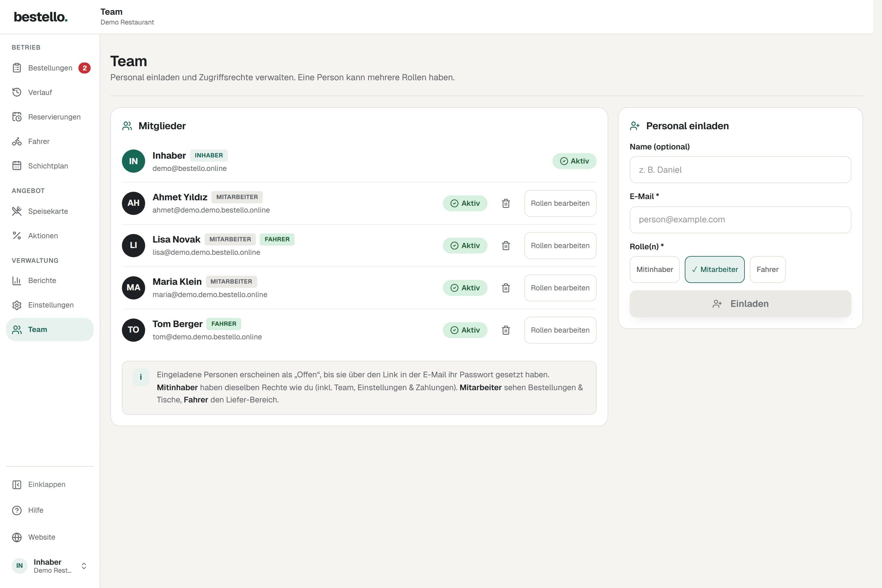The width and height of the screenshot is (882, 588).
Task: Click the IN avatar in members list
Action: pyautogui.click(x=134, y=161)
